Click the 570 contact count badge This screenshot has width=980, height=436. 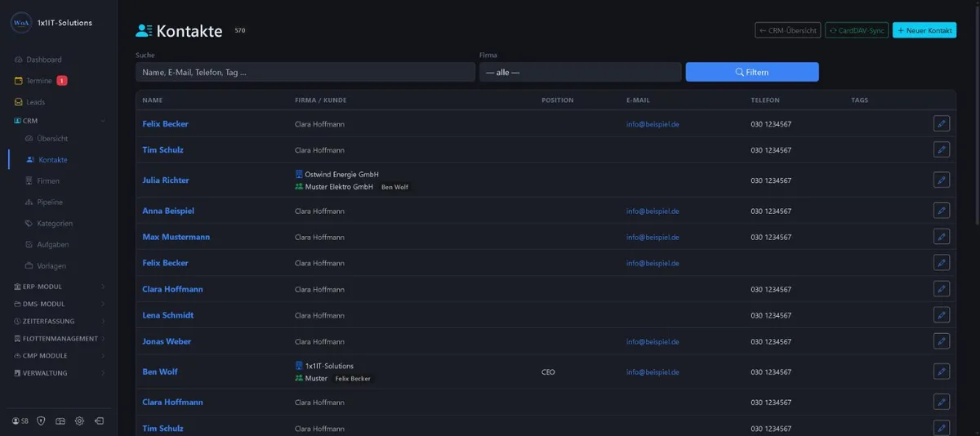coord(240,30)
